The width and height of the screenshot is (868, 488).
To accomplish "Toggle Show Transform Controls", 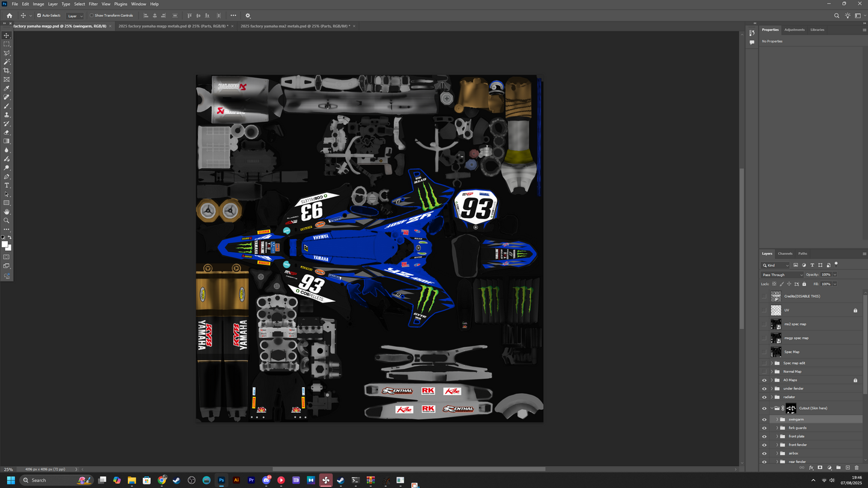I will [92, 15].
